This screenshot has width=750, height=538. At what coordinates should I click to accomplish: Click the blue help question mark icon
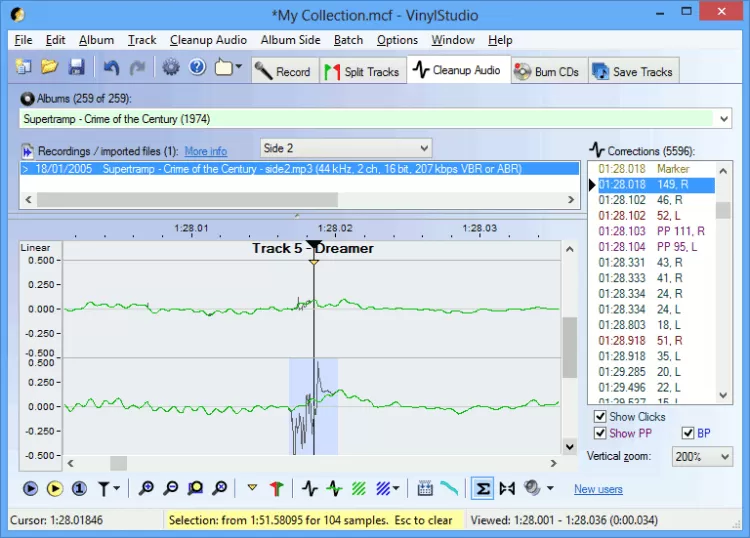pyautogui.click(x=197, y=68)
